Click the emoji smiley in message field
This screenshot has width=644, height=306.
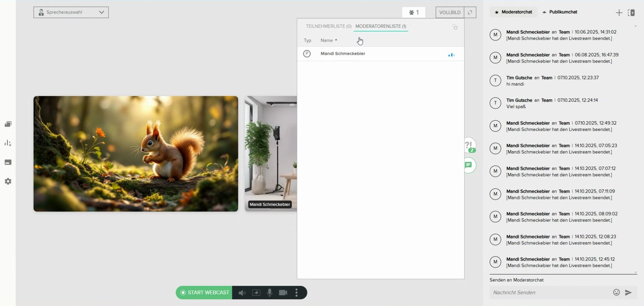[x=616, y=292]
